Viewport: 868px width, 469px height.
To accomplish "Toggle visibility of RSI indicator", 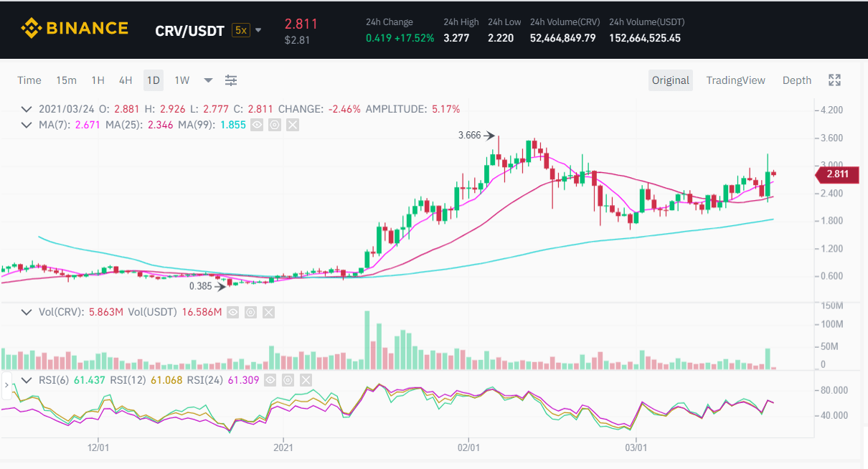I will click(x=270, y=379).
